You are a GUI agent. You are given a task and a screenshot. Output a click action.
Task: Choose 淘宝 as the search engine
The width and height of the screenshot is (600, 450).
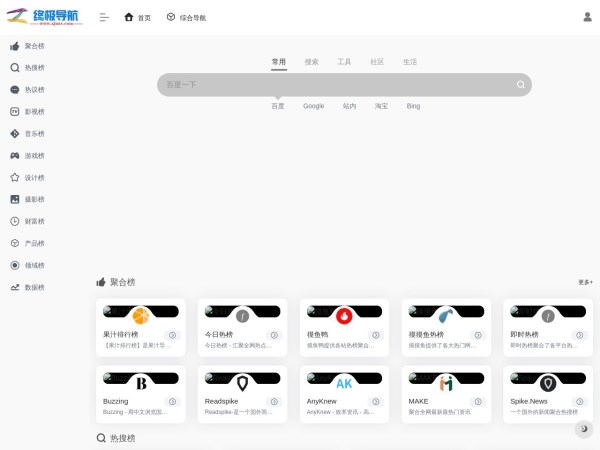click(x=381, y=106)
